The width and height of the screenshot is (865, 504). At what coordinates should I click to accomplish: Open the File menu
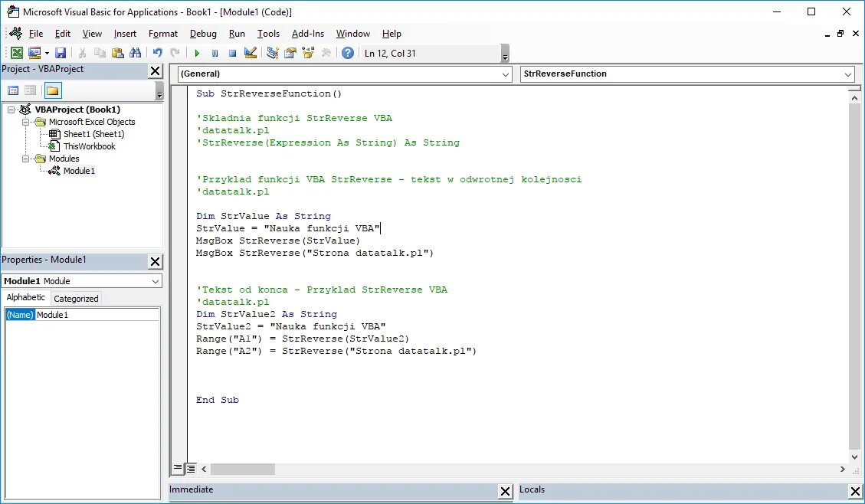(36, 34)
